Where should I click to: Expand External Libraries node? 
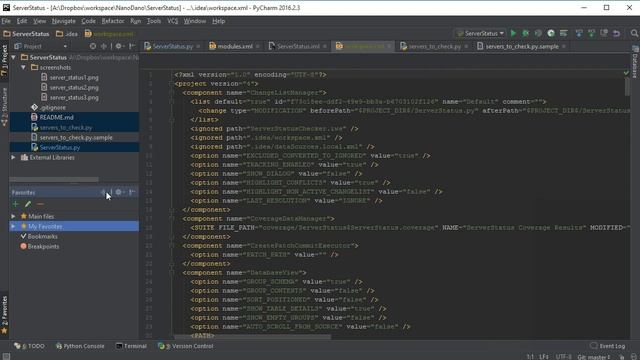[13, 158]
